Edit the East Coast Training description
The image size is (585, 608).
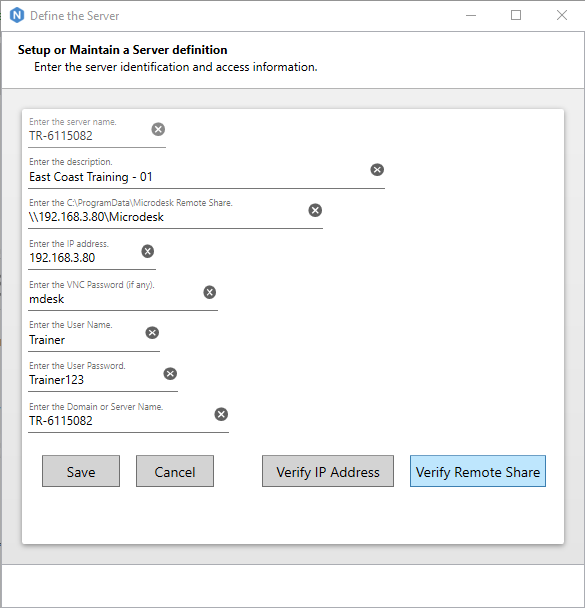tap(198, 177)
